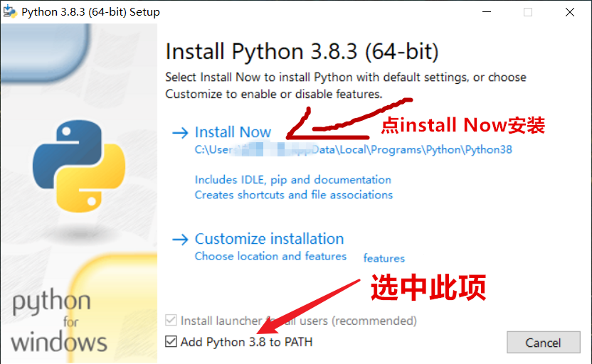Toggle Install launcher for all users checkbox
The width and height of the screenshot is (592, 364).
(x=171, y=321)
